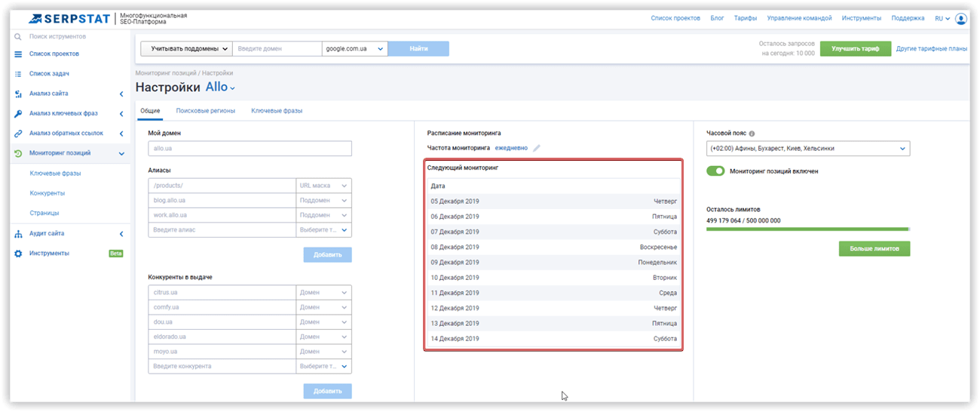This screenshot has height=412, width=980.
Task: Click the search magnifier icon in sidebar
Action: pos(18,36)
